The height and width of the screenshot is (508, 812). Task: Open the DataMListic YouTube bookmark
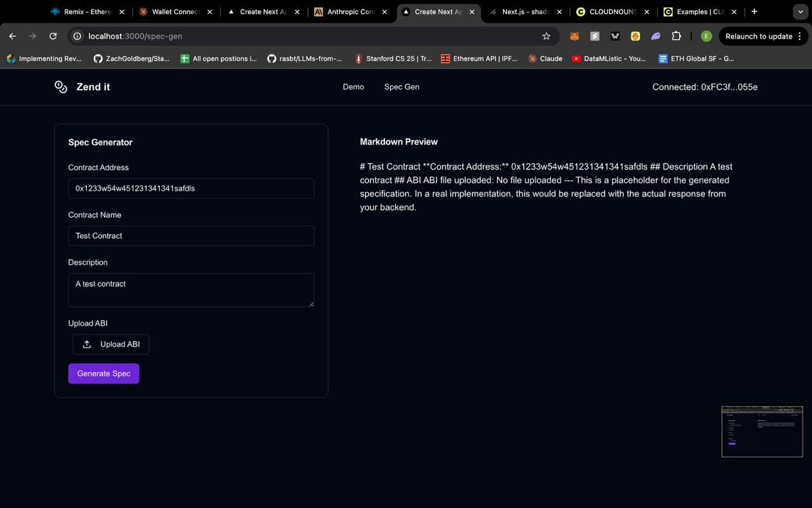click(608, 58)
